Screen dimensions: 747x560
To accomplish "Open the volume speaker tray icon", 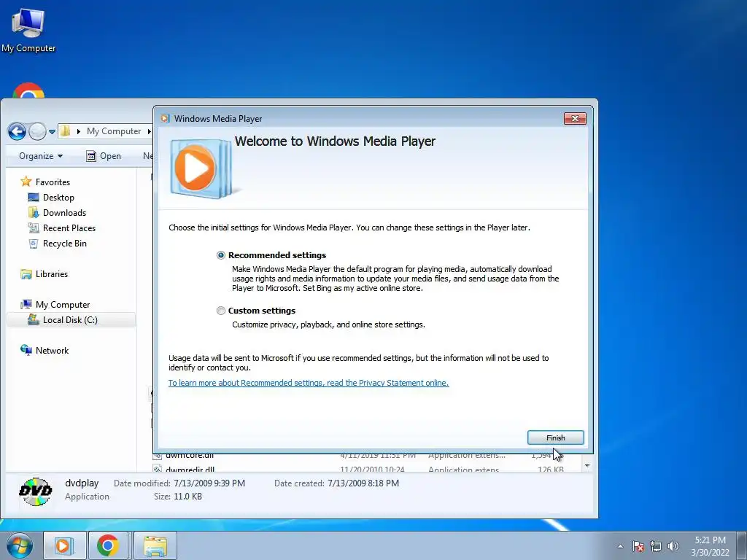I will pyautogui.click(x=673, y=546).
